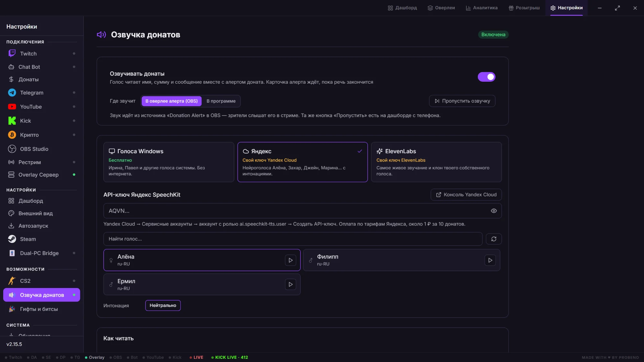Click the Пропустить озвучку button

pos(462,101)
